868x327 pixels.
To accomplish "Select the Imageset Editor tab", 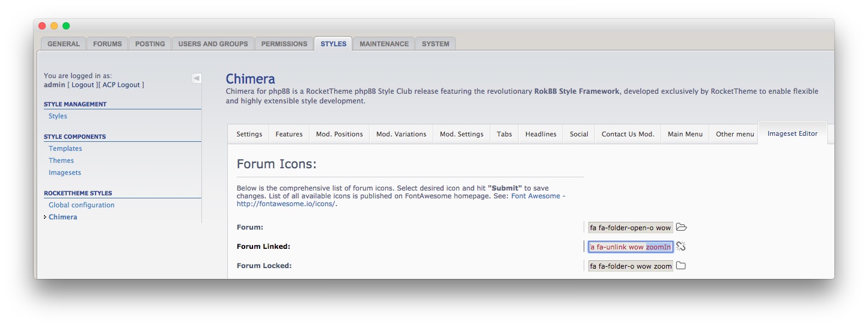I will click(x=793, y=133).
